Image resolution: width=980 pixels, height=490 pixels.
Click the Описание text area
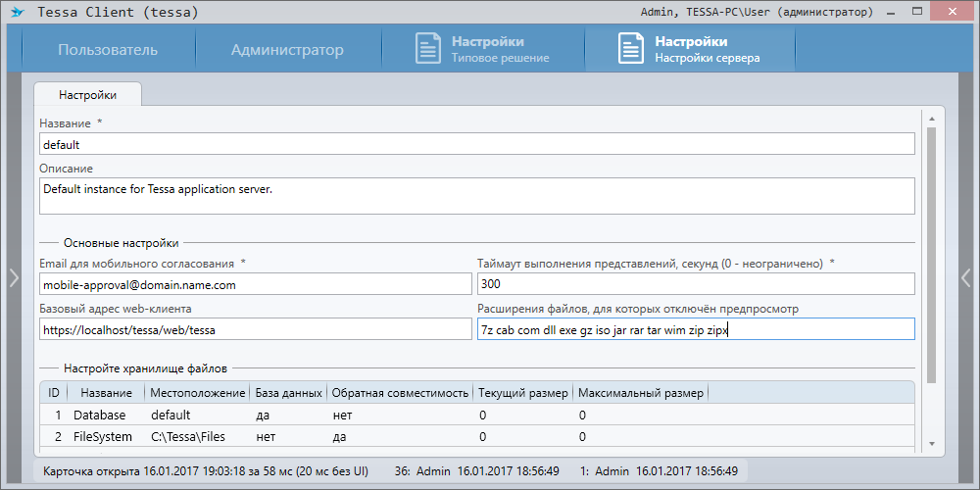[477, 196]
